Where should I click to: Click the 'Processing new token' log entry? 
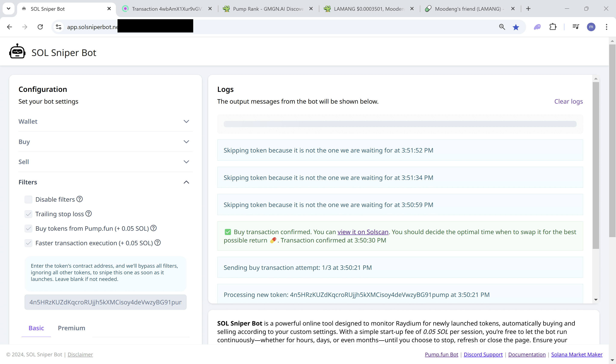coord(400,294)
